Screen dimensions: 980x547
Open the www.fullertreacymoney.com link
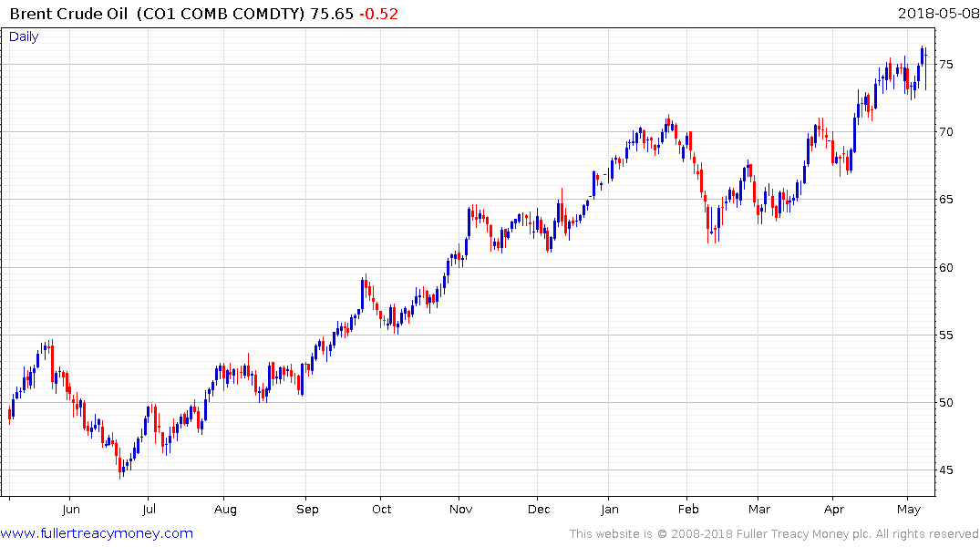tap(97, 533)
